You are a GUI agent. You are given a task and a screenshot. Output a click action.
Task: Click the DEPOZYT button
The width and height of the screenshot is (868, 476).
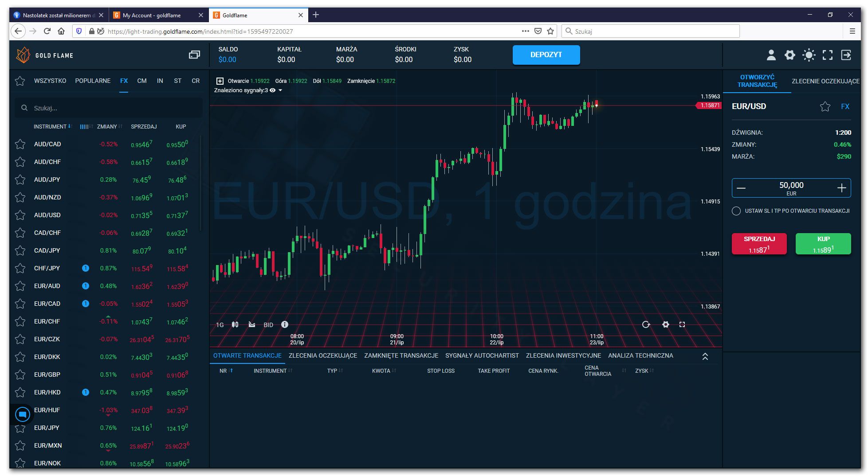(x=546, y=55)
